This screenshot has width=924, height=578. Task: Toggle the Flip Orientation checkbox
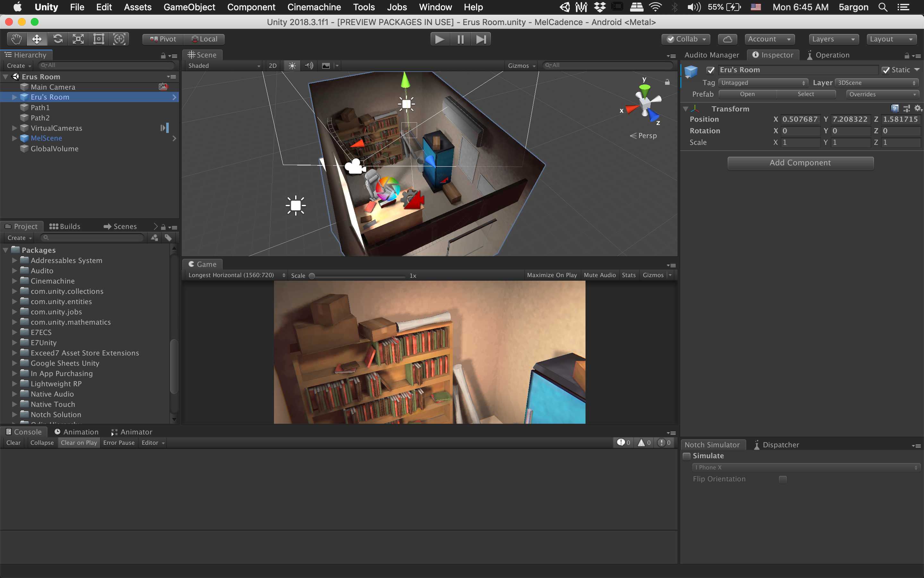[x=783, y=479]
